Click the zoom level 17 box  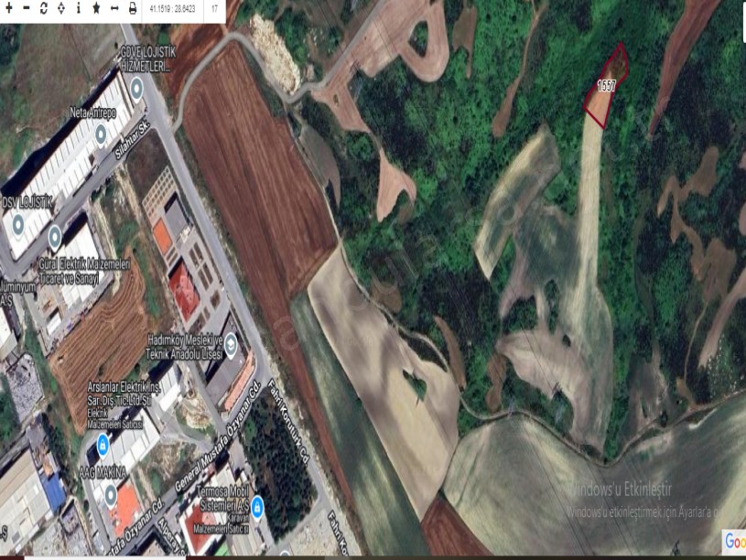point(214,8)
